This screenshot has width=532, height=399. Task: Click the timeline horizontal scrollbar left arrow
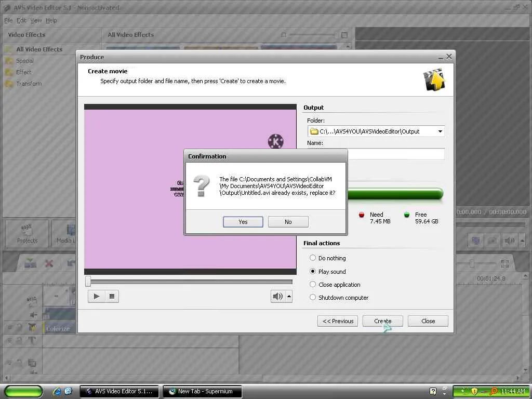pos(6,377)
